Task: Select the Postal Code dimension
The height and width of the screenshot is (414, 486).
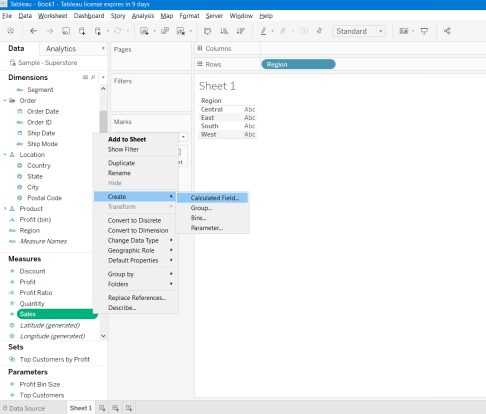Action: point(44,198)
